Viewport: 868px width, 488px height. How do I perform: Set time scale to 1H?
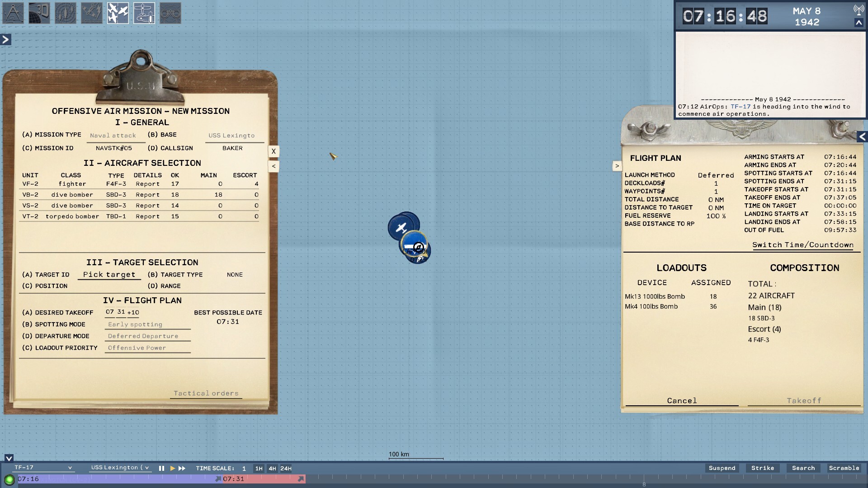(259, 469)
